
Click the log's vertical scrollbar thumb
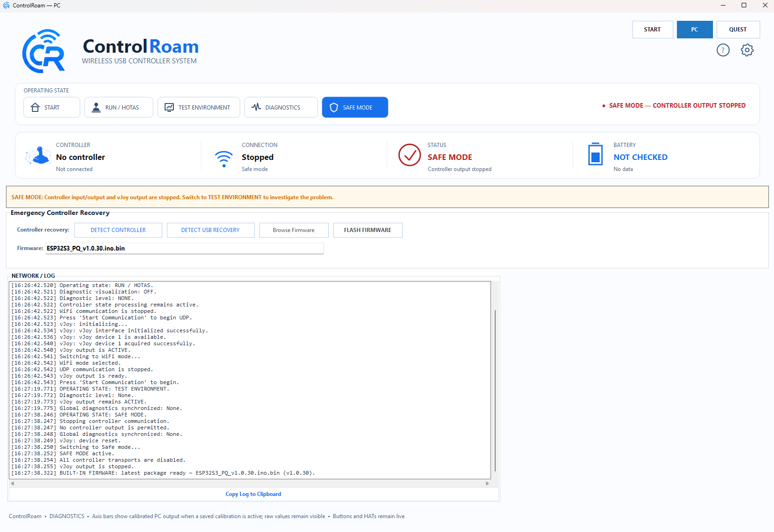pos(495,391)
